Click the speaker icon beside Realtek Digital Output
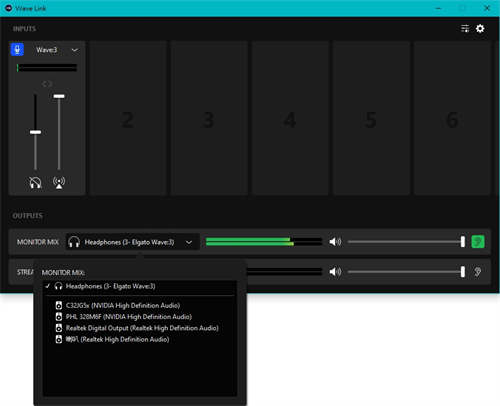 click(x=59, y=328)
